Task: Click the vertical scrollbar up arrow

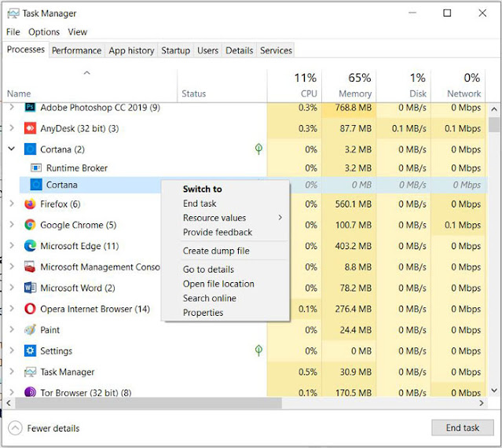Action: [494, 109]
